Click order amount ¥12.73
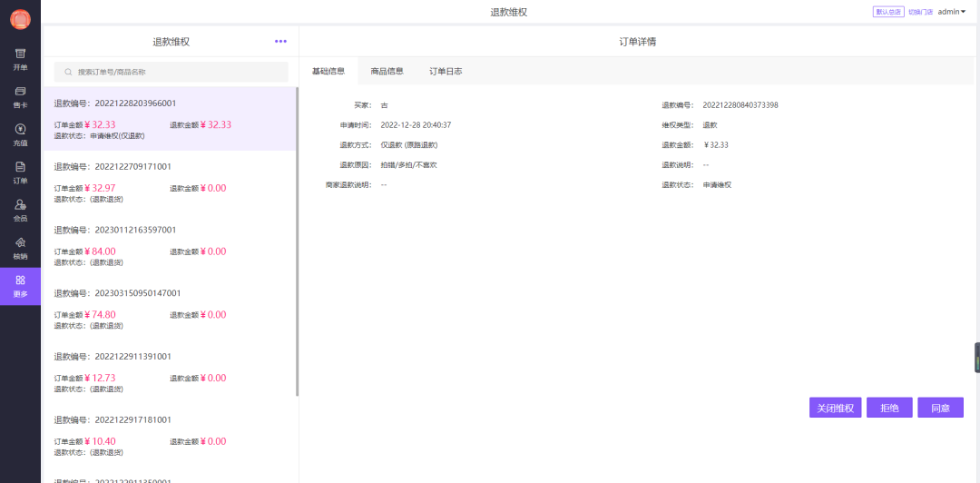Image resolution: width=980 pixels, height=483 pixels. (100, 378)
